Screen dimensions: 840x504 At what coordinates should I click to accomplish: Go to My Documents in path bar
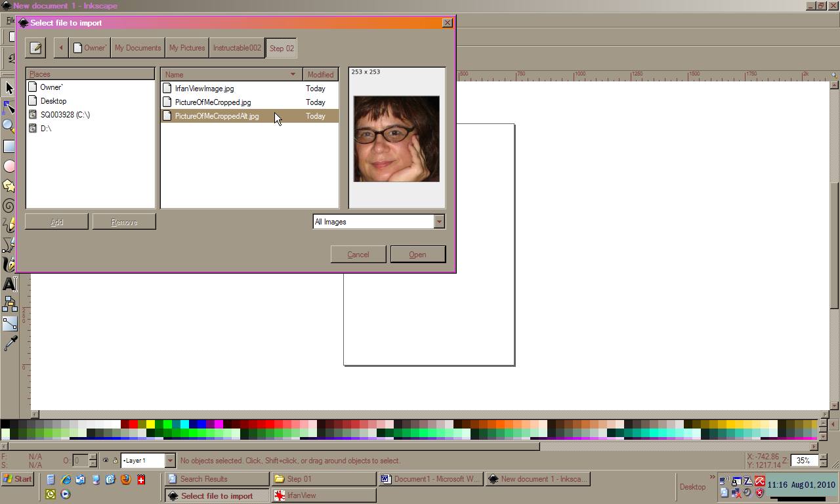pyautogui.click(x=138, y=48)
